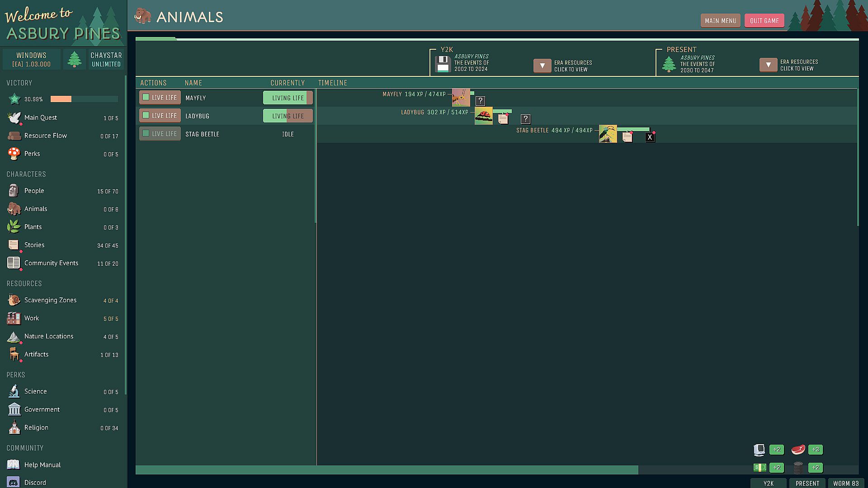
Task: Expand the Y2K era resources dropdown
Action: pos(542,66)
